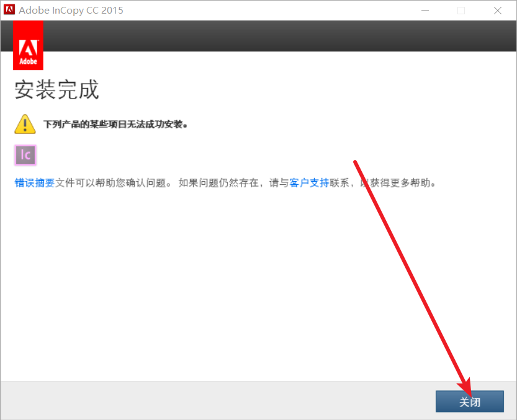Click the title bar Adobe app icon
The width and height of the screenshot is (517, 420).
click(x=9, y=9)
